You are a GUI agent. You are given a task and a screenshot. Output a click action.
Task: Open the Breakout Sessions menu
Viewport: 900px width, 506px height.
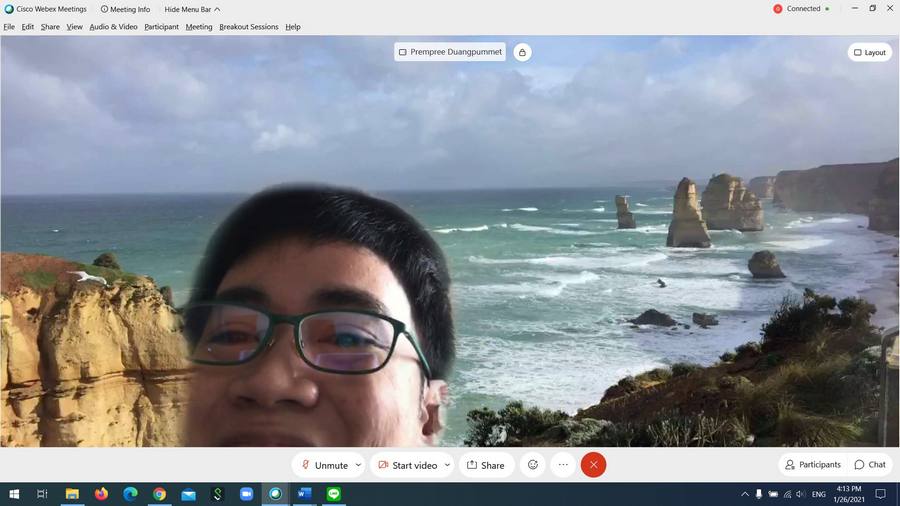point(248,27)
